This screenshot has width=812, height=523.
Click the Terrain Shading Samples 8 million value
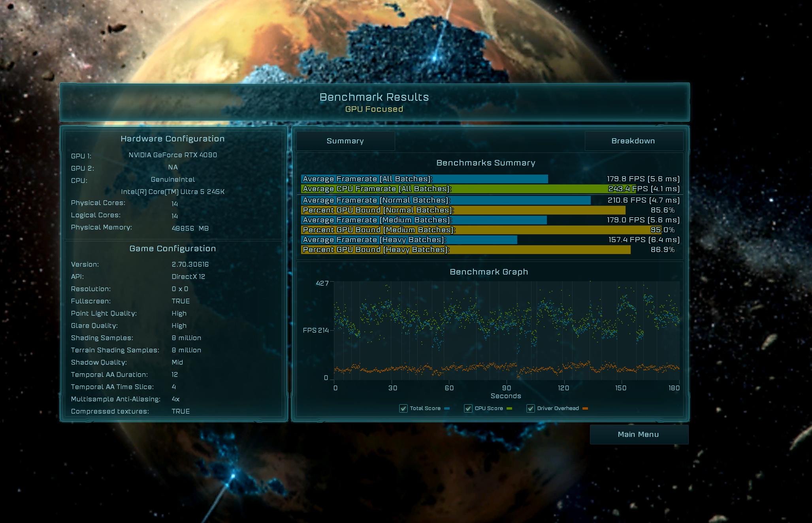point(187,350)
